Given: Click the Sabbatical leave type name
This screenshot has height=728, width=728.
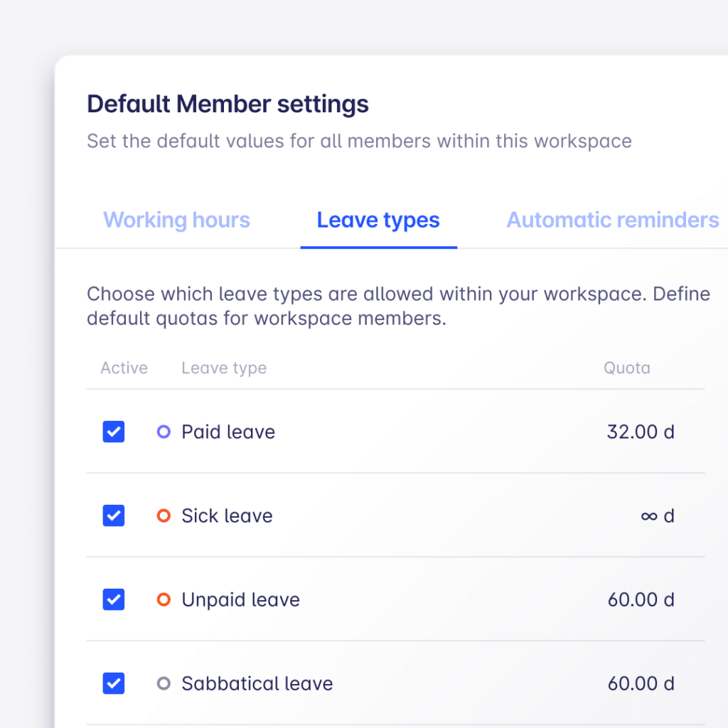Looking at the screenshot, I should tap(257, 683).
